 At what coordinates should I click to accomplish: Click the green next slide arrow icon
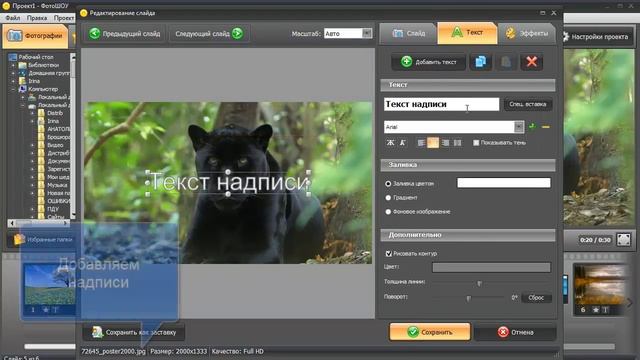[x=237, y=33]
